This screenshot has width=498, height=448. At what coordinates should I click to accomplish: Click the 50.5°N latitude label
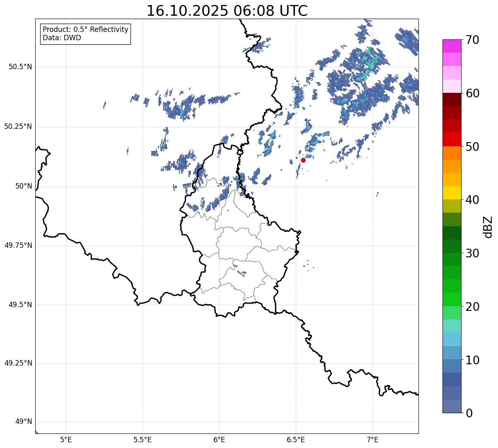coord(20,67)
